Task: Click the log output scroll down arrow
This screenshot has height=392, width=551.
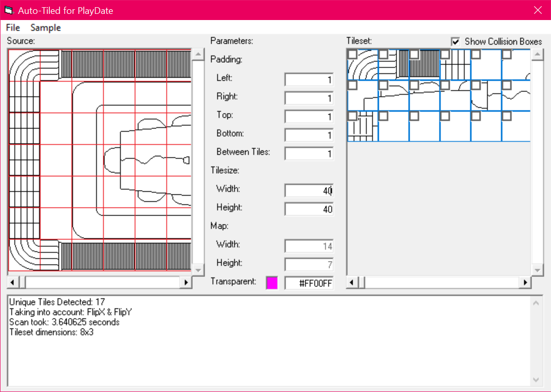Action: click(536, 380)
